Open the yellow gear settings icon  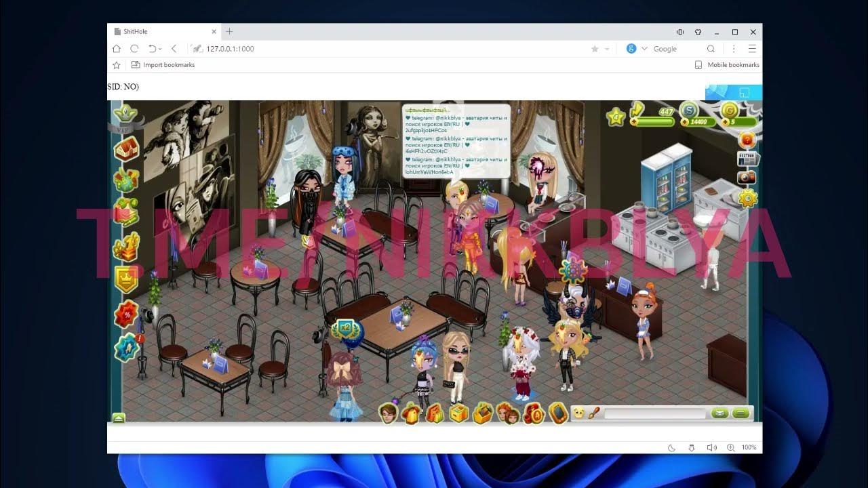[747, 198]
